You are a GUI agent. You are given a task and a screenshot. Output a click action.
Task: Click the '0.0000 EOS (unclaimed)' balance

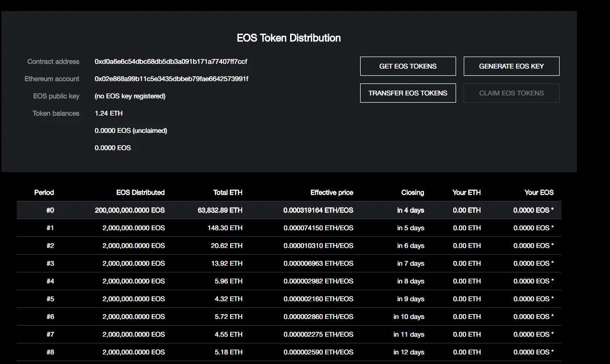pos(130,130)
